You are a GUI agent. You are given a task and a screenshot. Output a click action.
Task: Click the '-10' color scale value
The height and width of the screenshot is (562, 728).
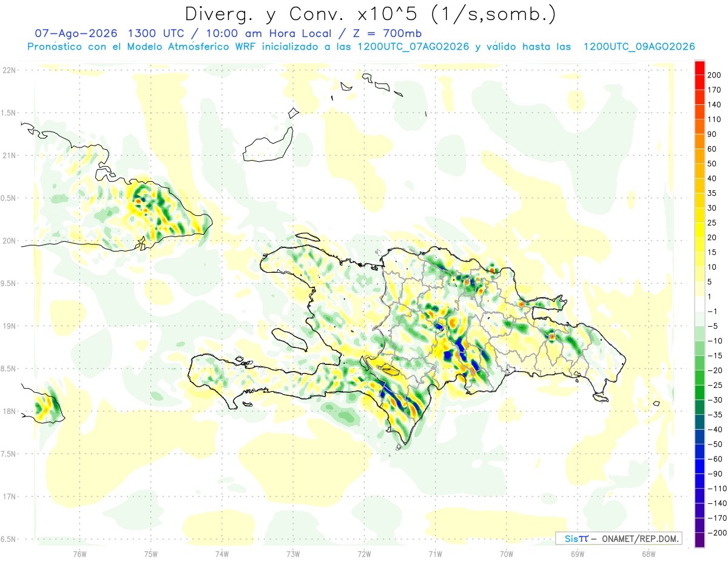click(x=715, y=341)
